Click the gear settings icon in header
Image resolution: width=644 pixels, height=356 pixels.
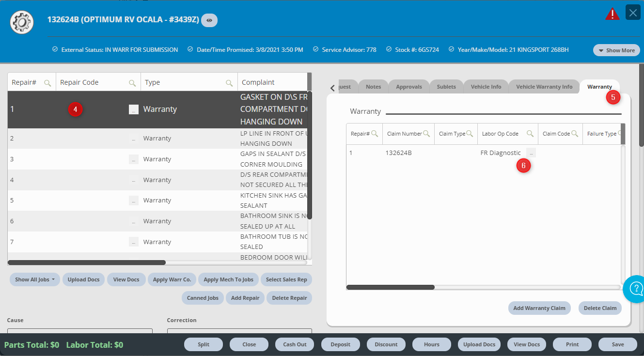[22, 22]
